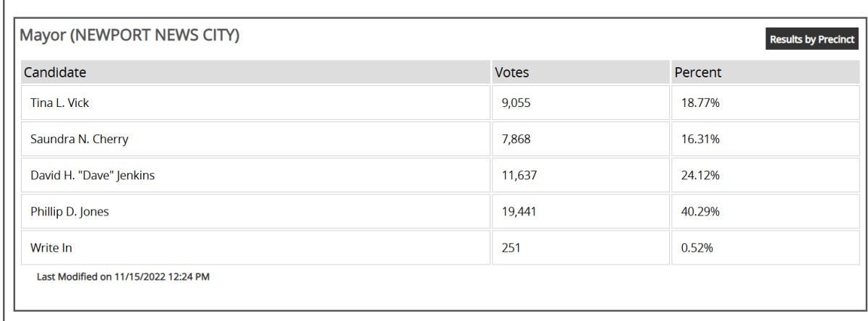Click the 18.77% percent cell
The height and width of the screenshot is (321, 868).
[765, 103]
